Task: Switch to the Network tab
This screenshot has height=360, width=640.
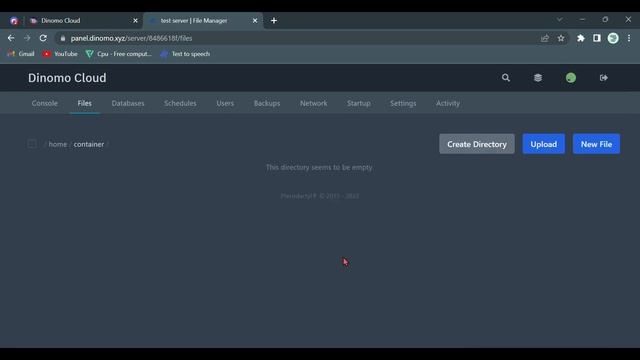Action: (x=313, y=103)
